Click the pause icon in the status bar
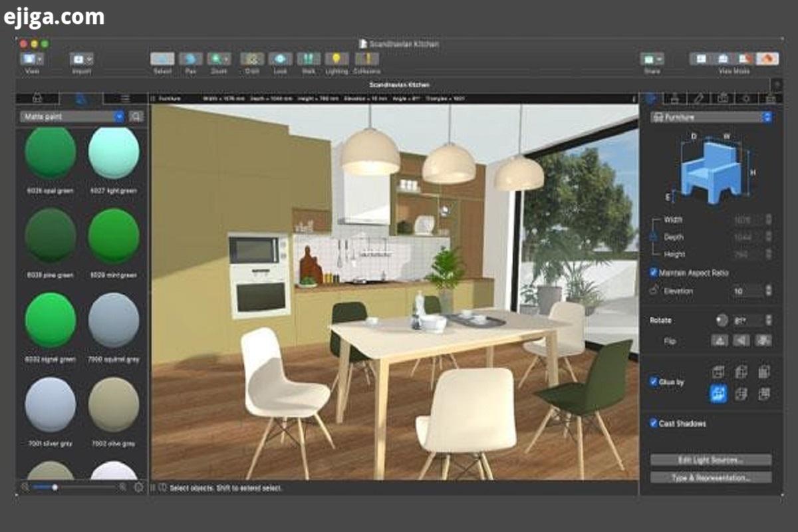 [x=154, y=487]
